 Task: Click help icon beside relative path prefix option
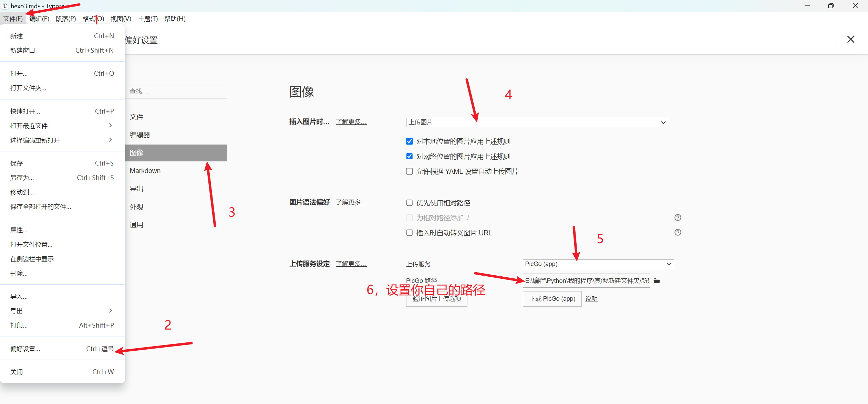point(678,217)
